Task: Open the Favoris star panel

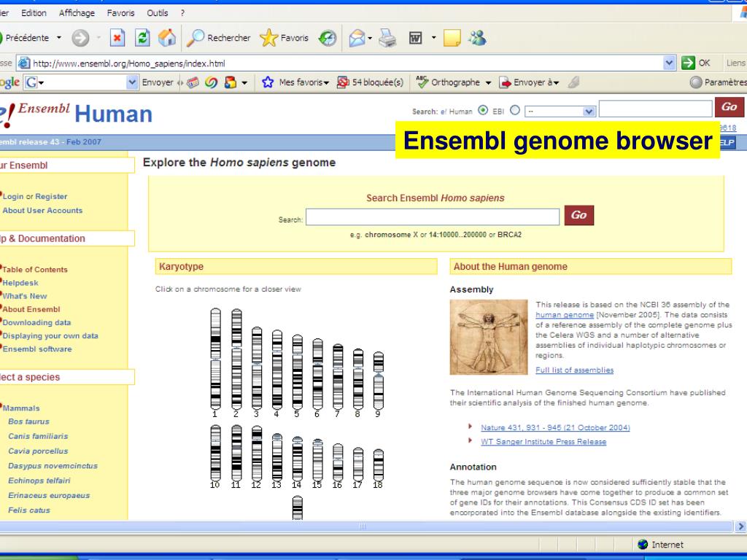Action: click(285, 38)
